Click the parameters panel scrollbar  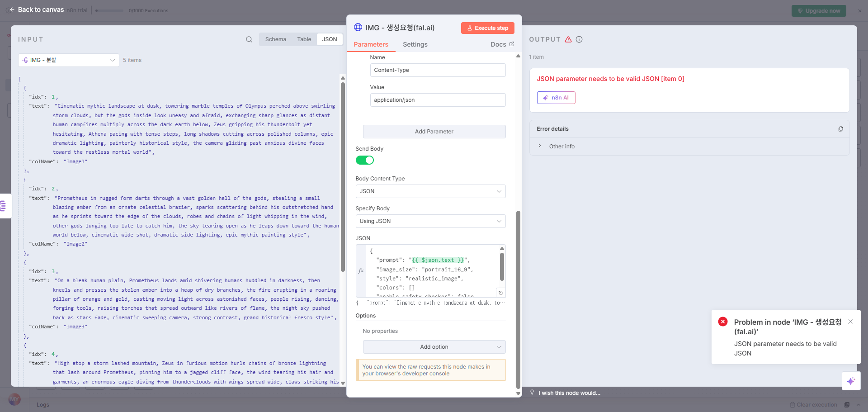pyautogui.click(x=518, y=299)
